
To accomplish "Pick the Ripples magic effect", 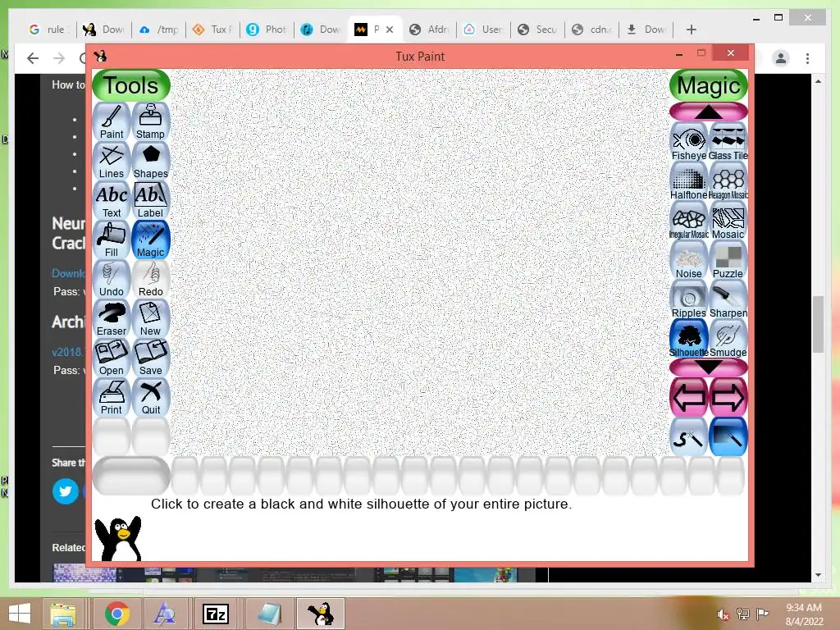I will point(689,299).
